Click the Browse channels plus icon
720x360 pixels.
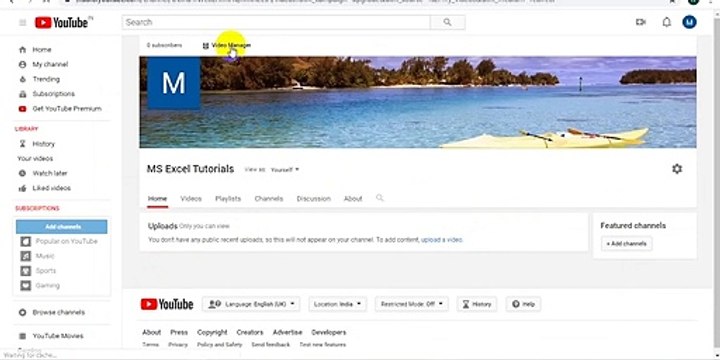[22, 312]
